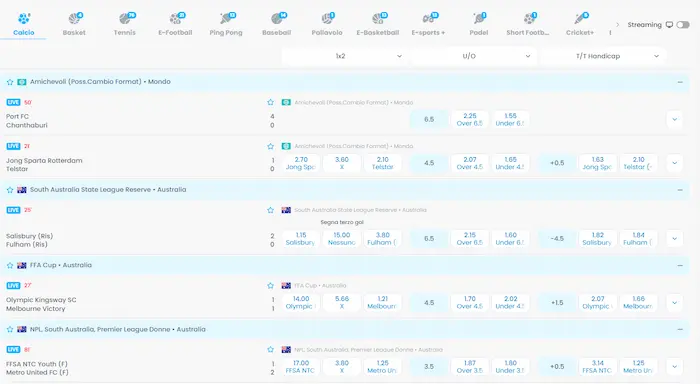Viewport: 700px width, 384px height.
Task: Select the Padel sport icon
Action: pos(479,19)
